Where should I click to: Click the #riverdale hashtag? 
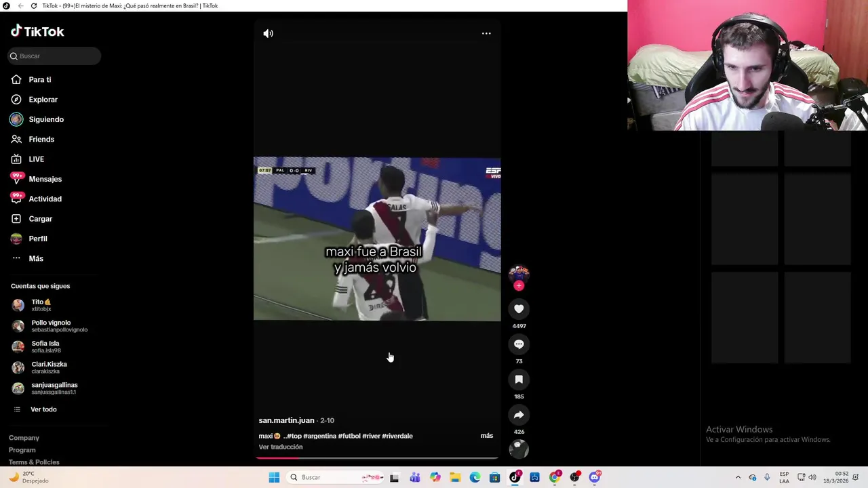(397, 436)
